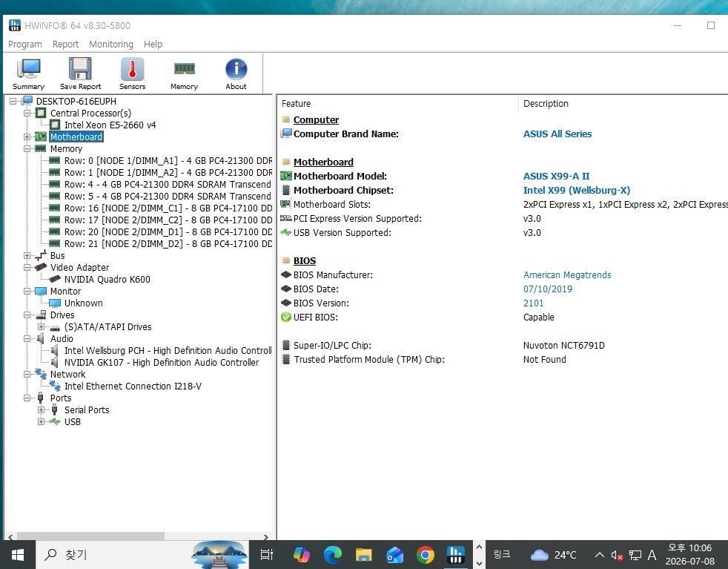Viewport: 728px width, 569px height.
Task: Open the Monitoring menu
Action: coord(111,44)
